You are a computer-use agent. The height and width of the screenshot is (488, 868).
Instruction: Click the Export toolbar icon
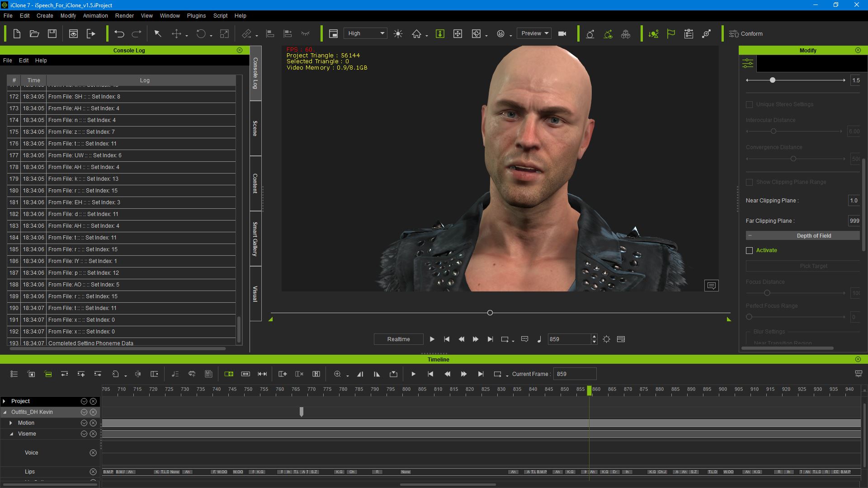(x=91, y=34)
